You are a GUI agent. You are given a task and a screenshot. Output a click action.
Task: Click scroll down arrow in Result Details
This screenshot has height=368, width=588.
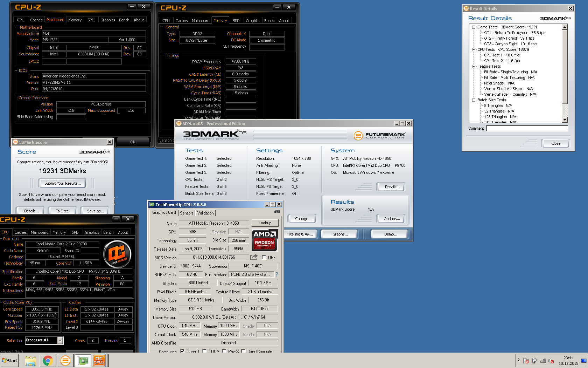pyautogui.click(x=565, y=120)
